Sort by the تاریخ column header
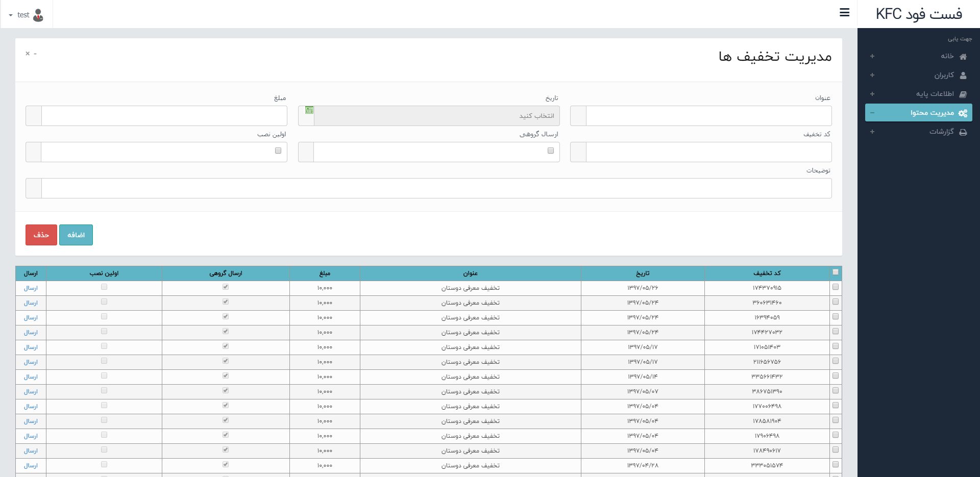The image size is (980, 477). (x=643, y=273)
